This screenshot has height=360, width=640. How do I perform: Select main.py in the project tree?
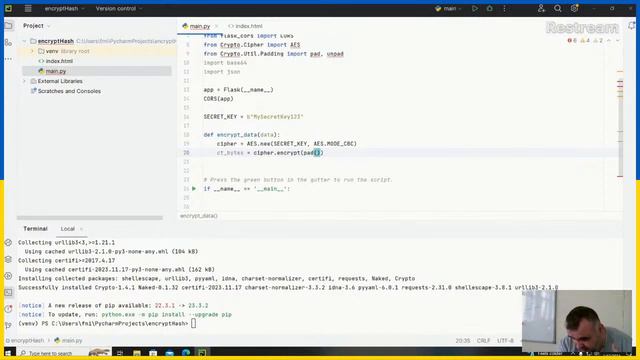(56, 71)
